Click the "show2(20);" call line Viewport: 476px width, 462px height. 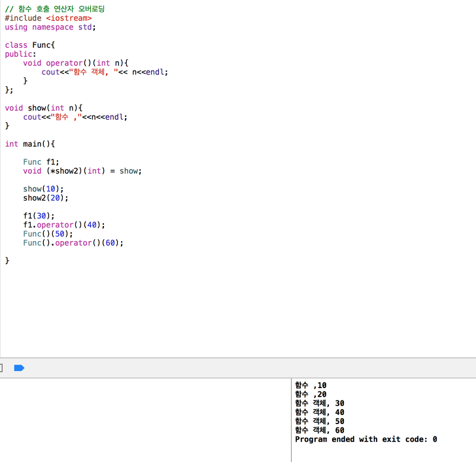pos(46,198)
